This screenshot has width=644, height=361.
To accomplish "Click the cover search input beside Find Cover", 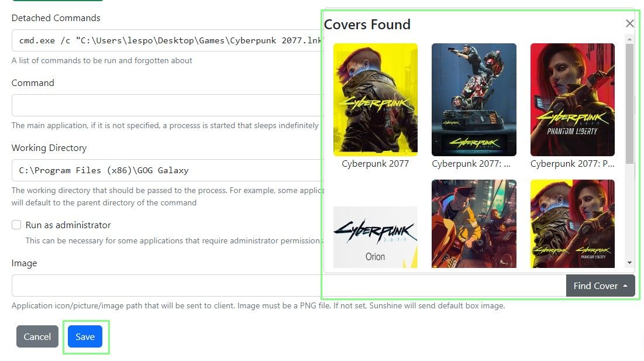I will point(445,286).
